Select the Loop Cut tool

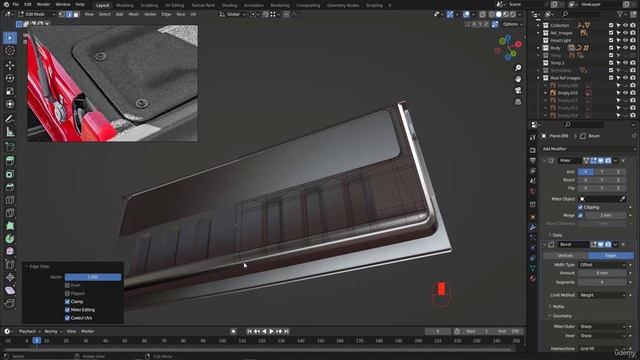(x=10, y=200)
